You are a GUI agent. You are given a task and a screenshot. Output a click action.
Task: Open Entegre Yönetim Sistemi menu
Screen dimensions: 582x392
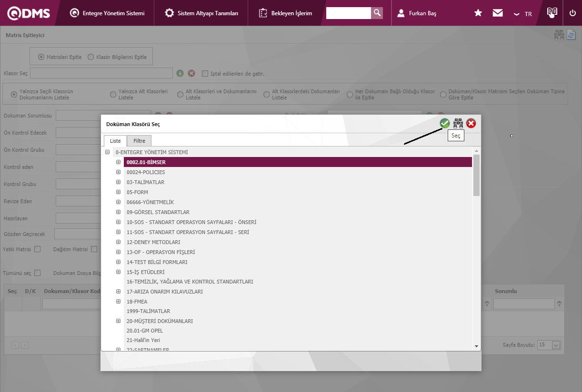107,13
